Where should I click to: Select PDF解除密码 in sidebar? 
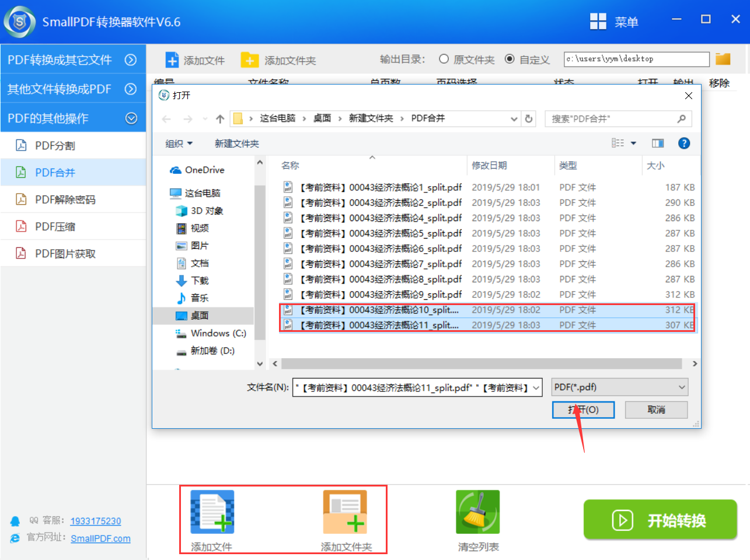73,199
